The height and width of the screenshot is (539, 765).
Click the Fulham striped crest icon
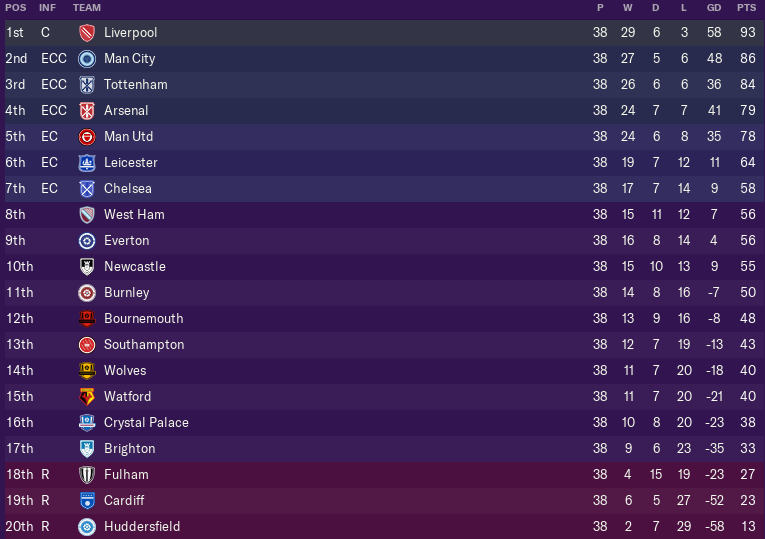pos(87,475)
